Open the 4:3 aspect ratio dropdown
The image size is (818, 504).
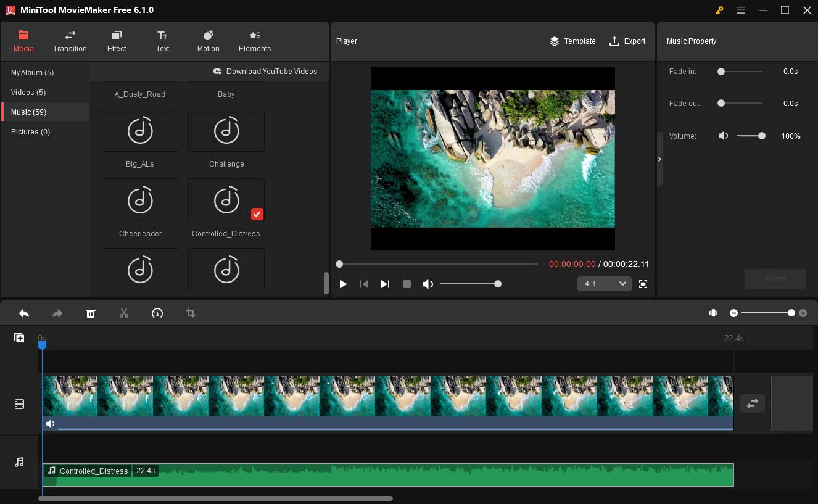click(x=604, y=284)
